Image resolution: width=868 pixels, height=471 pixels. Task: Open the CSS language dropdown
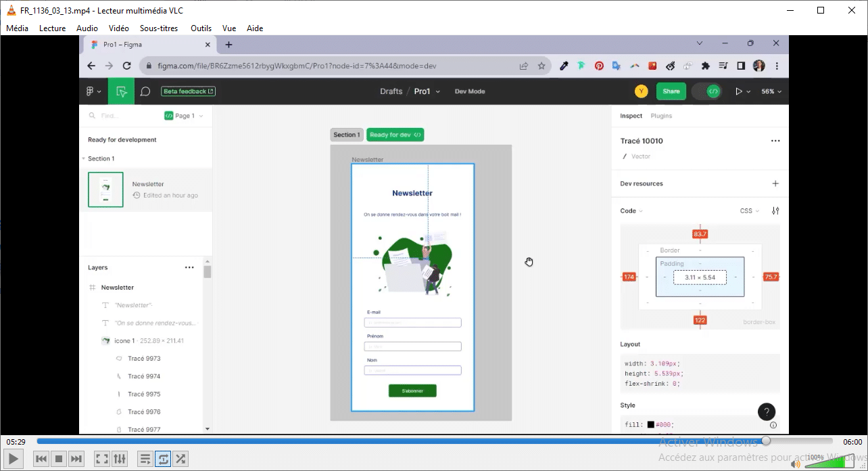[750, 210]
